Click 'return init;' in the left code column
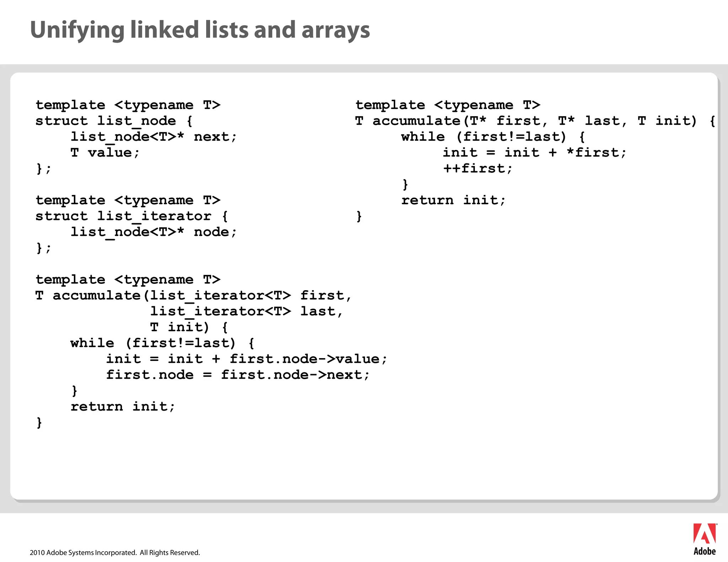728x562 pixels. 123,407
